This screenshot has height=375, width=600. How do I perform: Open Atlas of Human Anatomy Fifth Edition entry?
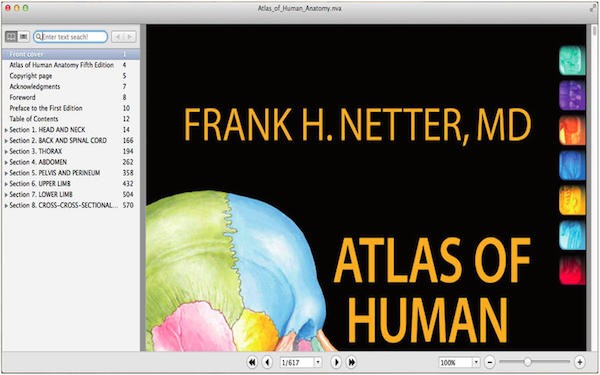(x=62, y=65)
